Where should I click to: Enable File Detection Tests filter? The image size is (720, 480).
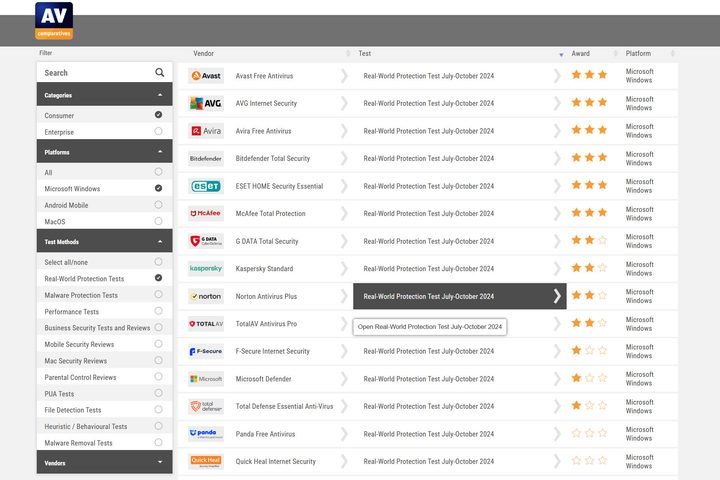[158, 409]
